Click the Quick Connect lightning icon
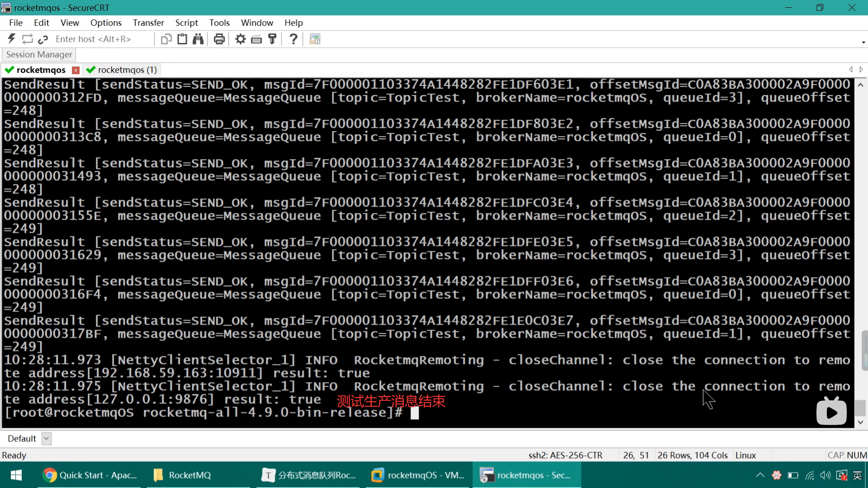The image size is (868, 488). point(12,39)
